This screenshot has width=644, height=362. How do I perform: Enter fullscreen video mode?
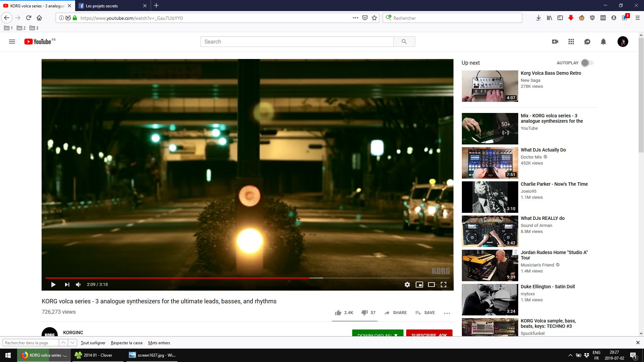tap(443, 285)
